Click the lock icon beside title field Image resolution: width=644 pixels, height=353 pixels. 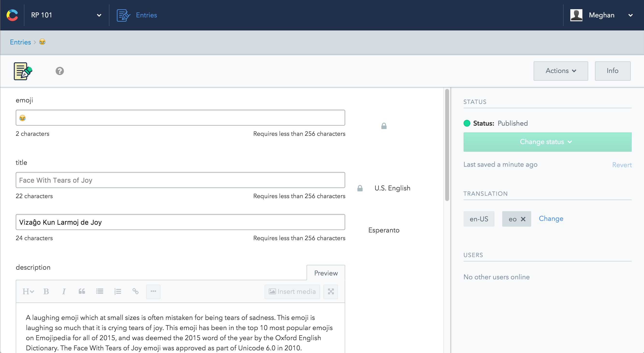pyautogui.click(x=360, y=188)
